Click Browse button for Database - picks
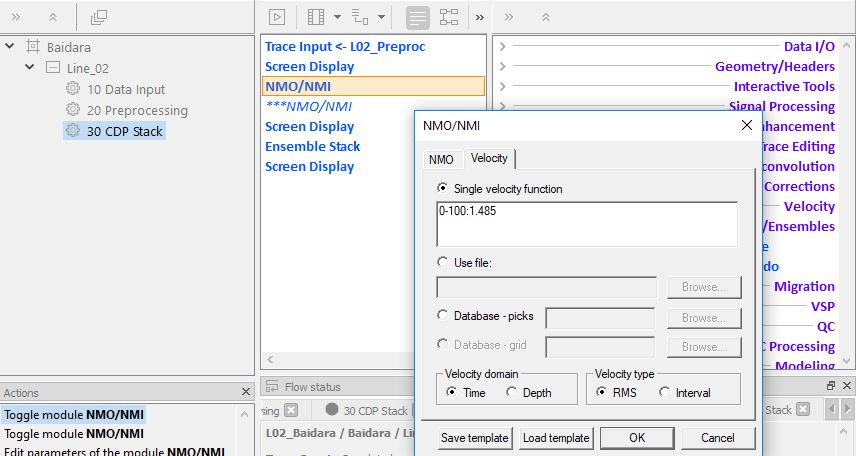 [704, 318]
